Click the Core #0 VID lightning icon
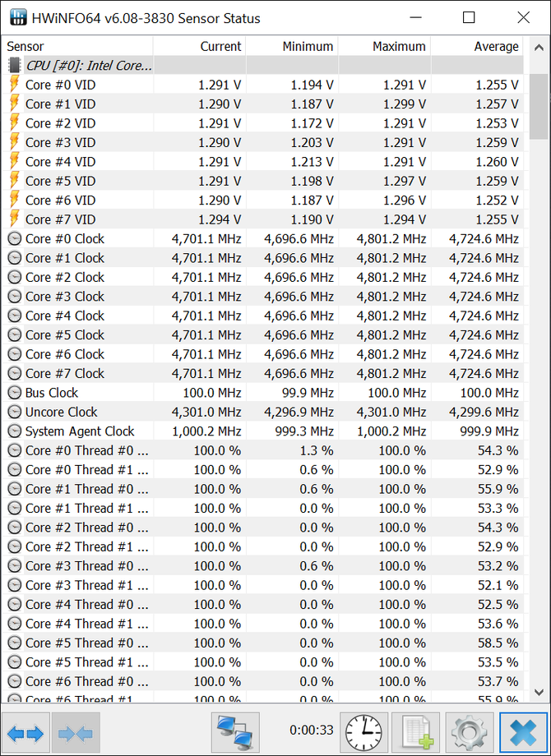 (x=15, y=85)
